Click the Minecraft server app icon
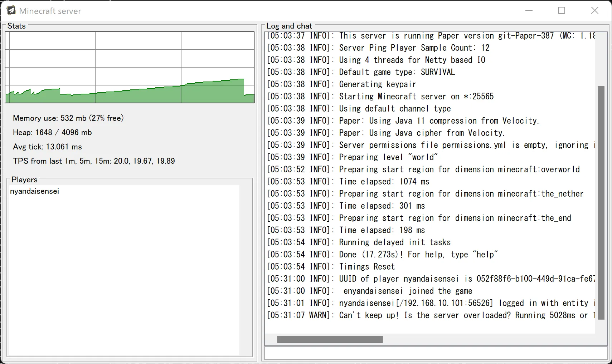The height and width of the screenshot is (364, 612). click(x=11, y=11)
